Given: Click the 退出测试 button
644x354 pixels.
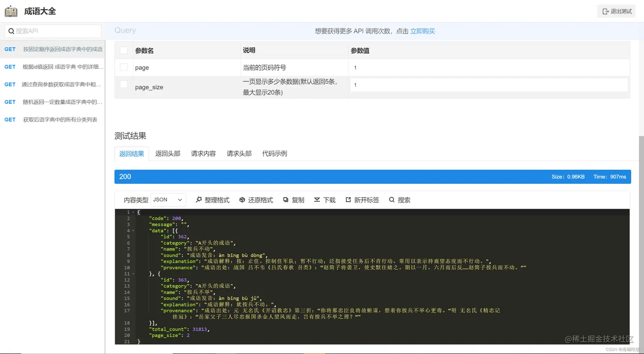Looking at the screenshot, I should [x=616, y=11].
